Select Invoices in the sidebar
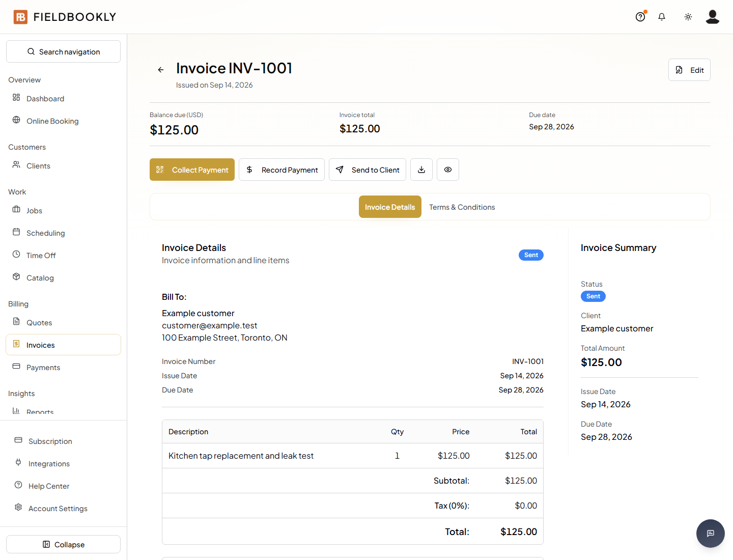 [x=63, y=345]
